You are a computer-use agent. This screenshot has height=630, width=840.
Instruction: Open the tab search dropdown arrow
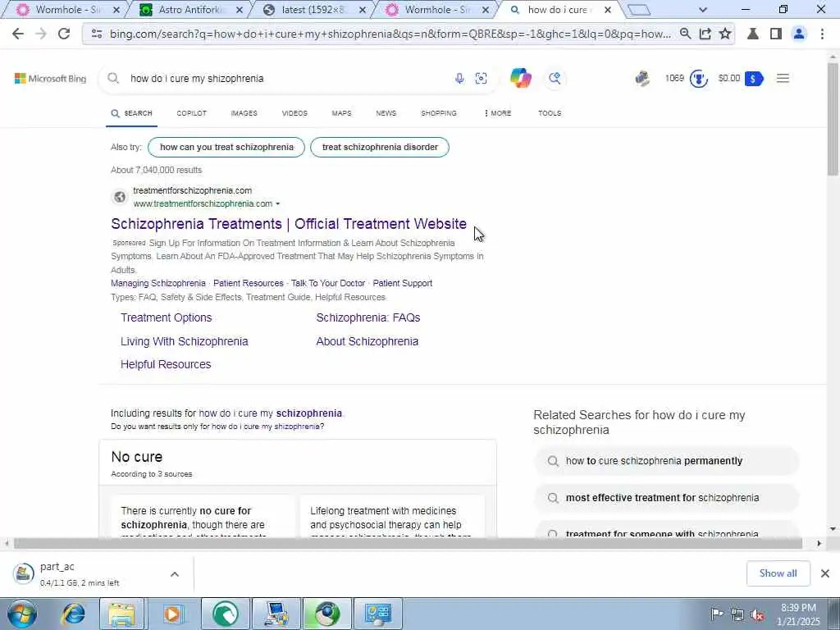point(703,10)
